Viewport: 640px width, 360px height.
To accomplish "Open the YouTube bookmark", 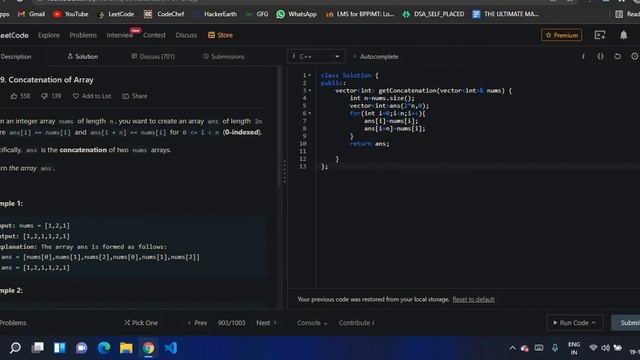I will click(71, 14).
